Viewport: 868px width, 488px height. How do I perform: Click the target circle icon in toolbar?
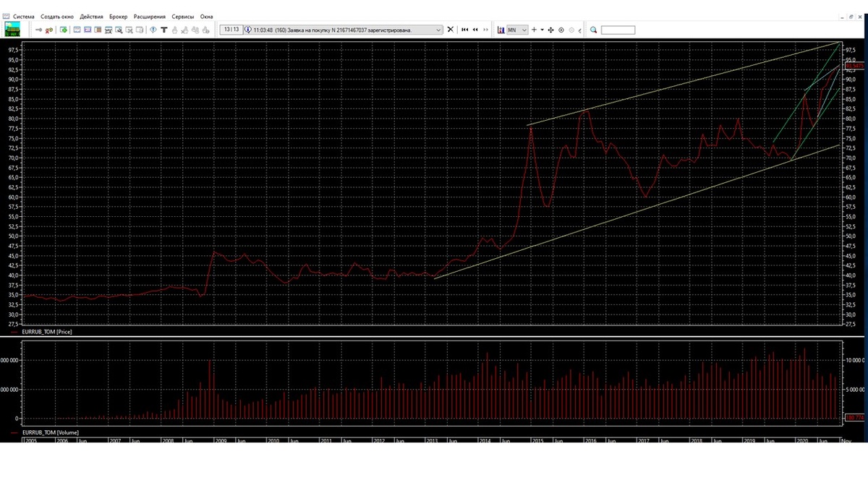click(x=561, y=30)
